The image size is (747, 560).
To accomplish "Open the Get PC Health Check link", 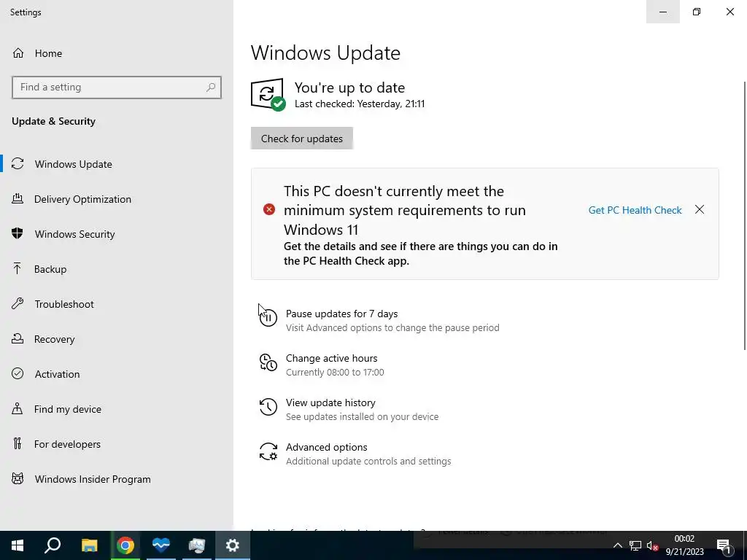I will pos(635,210).
